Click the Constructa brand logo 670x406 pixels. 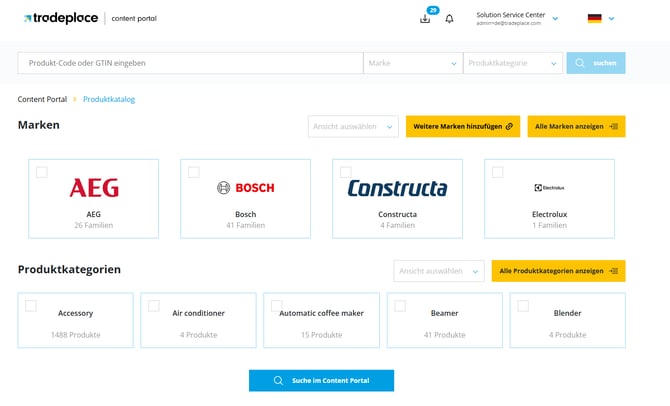click(x=397, y=188)
